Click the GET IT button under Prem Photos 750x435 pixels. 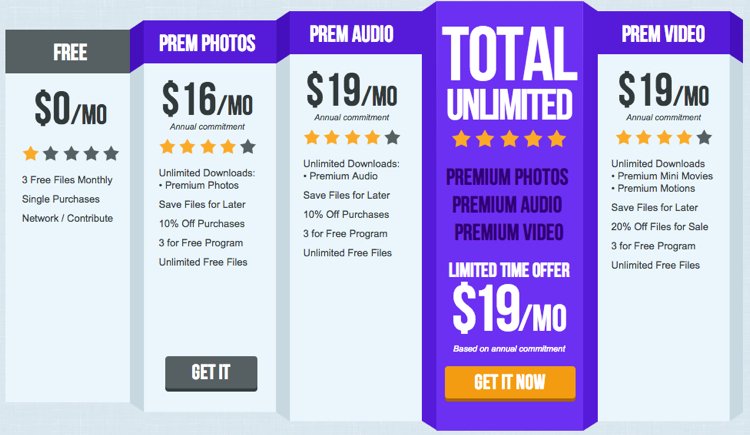[211, 373]
